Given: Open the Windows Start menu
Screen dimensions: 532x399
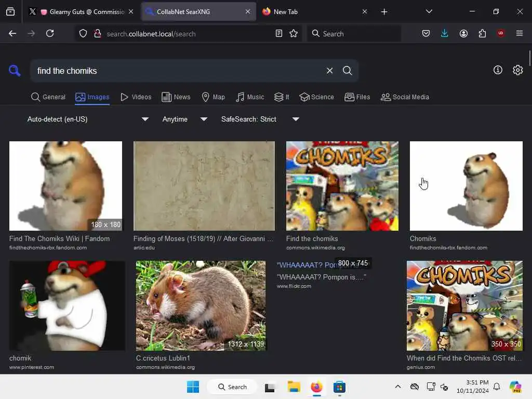Looking at the screenshot, I should coord(193,387).
